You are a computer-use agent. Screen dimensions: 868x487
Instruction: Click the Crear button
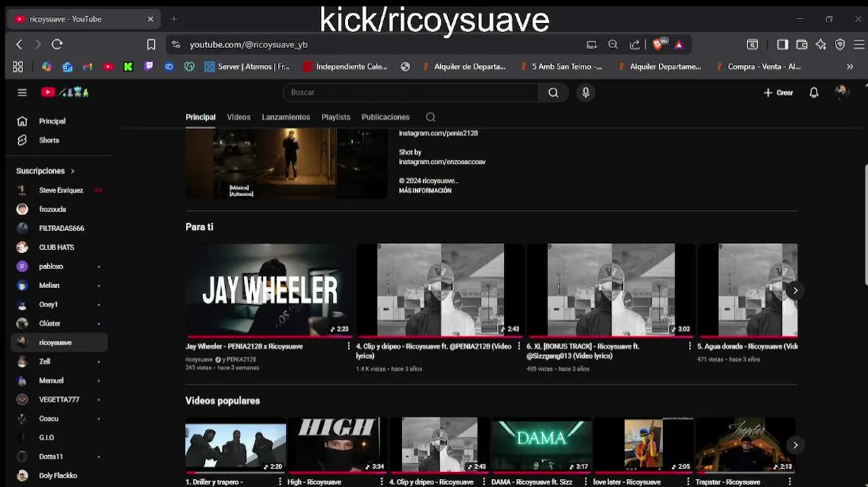click(x=778, y=93)
